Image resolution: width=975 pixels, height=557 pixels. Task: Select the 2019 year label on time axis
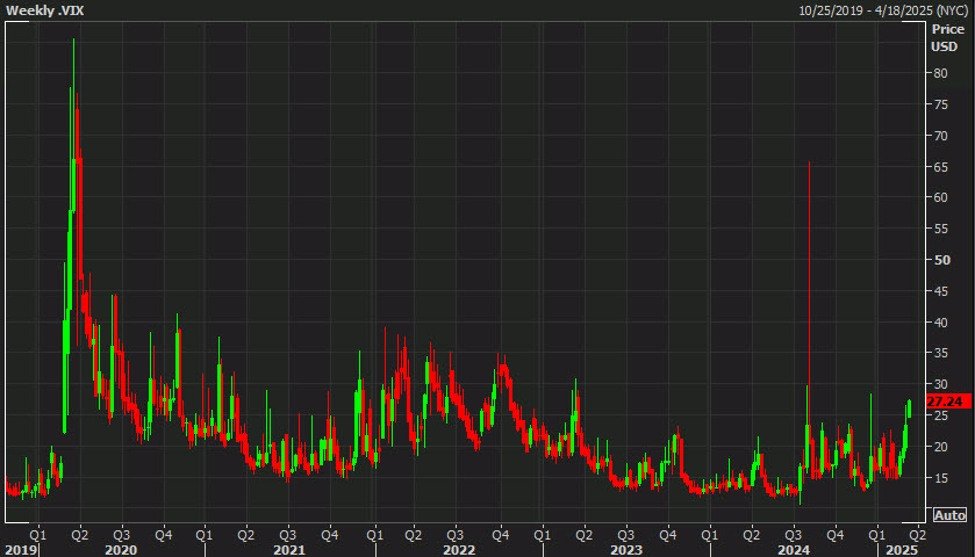[18, 549]
